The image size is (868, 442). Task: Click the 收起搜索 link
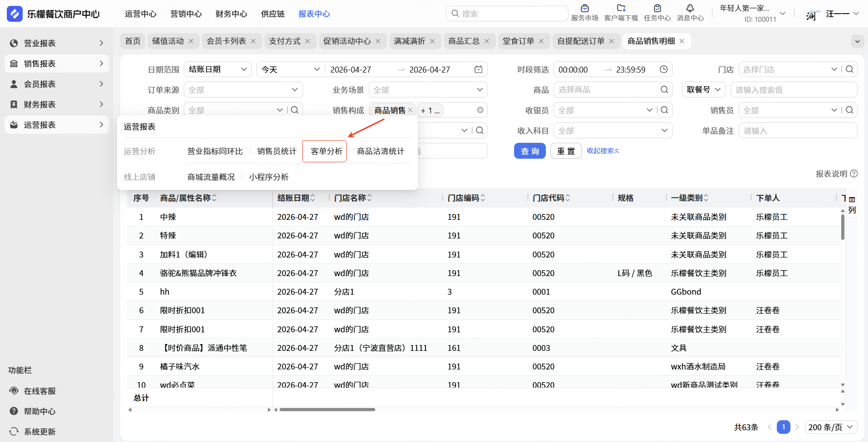[x=603, y=151]
